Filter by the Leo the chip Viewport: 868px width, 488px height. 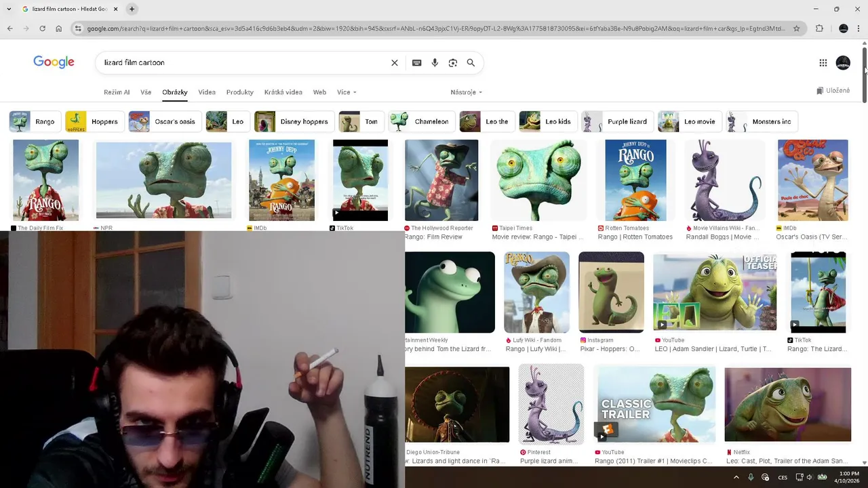click(487, 121)
